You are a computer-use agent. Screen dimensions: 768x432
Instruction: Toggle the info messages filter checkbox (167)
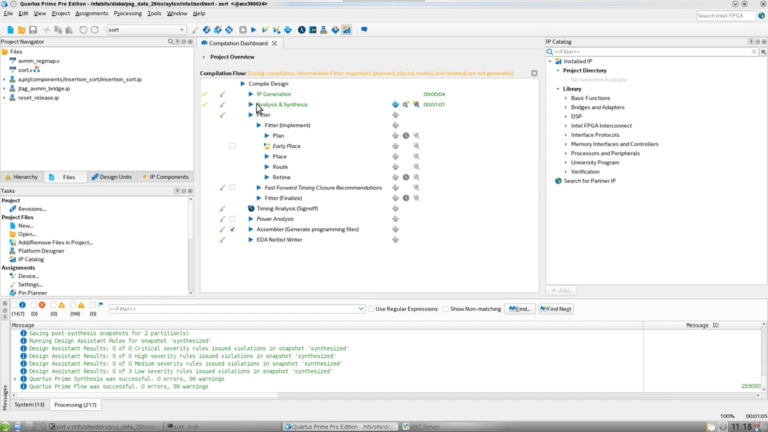tap(14, 305)
